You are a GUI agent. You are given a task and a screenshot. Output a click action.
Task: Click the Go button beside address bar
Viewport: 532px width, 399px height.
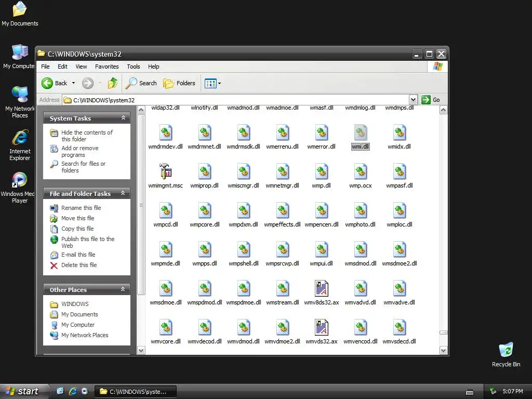(x=431, y=100)
